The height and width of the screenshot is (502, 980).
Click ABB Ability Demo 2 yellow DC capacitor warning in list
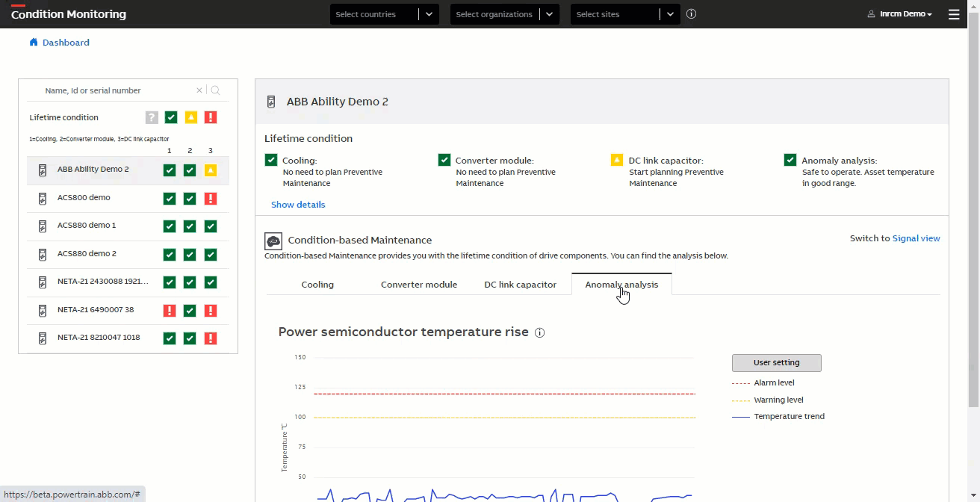click(211, 170)
